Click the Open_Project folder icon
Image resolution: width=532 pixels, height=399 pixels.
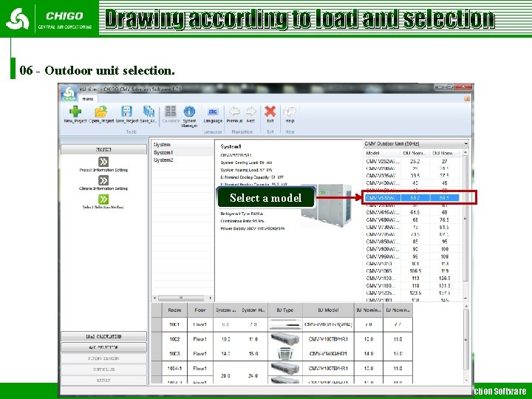coord(101,112)
